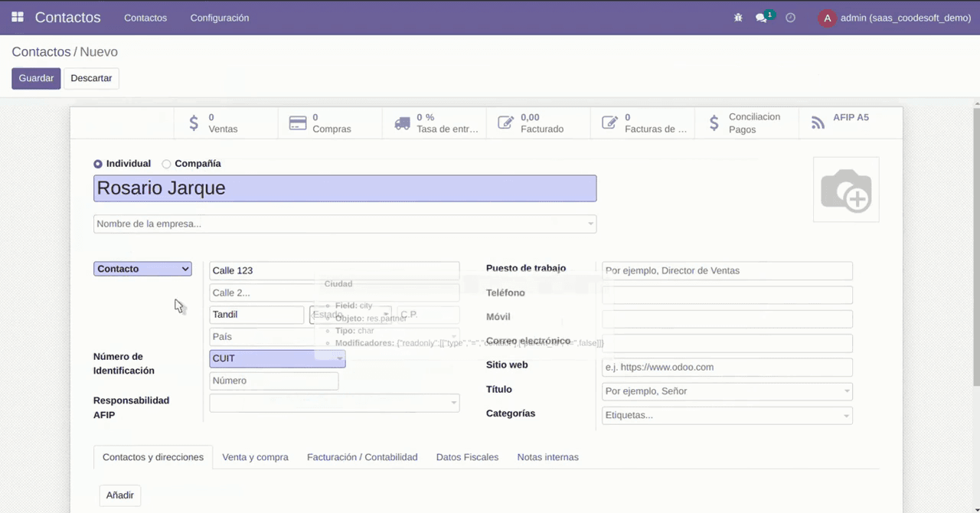
Task: Click the Descartar button
Action: click(x=91, y=78)
